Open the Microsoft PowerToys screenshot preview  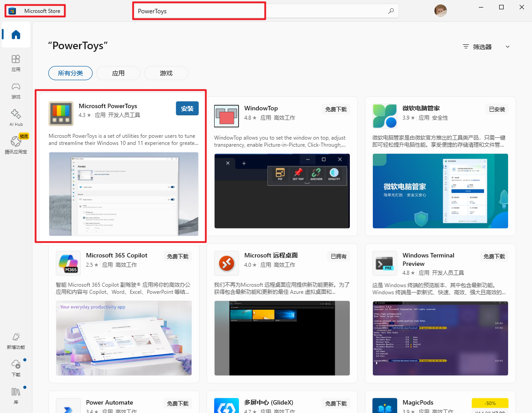[124, 194]
